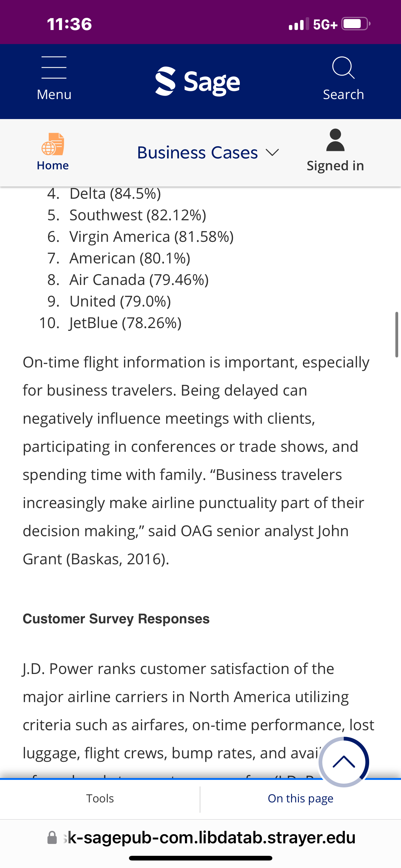Open the hamburger Menu icon

54,67
